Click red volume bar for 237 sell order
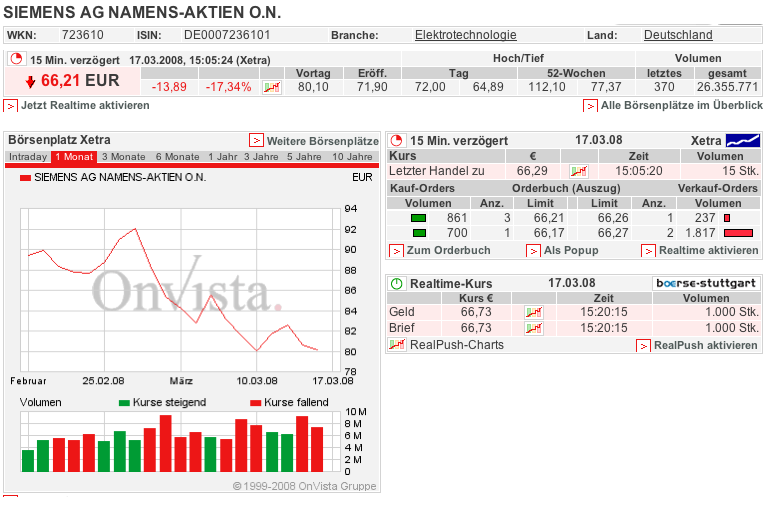The width and height of the screenshot is (768, 506). click(727, 218)
